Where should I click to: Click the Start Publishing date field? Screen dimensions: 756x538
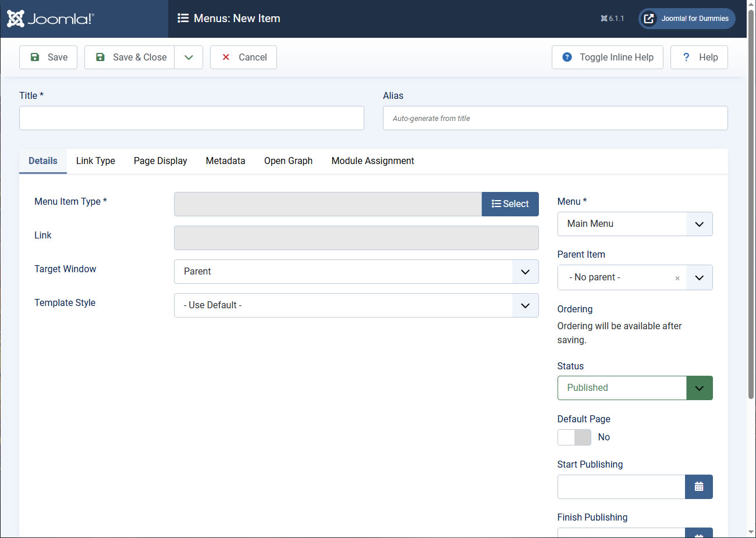coord(621,487)
